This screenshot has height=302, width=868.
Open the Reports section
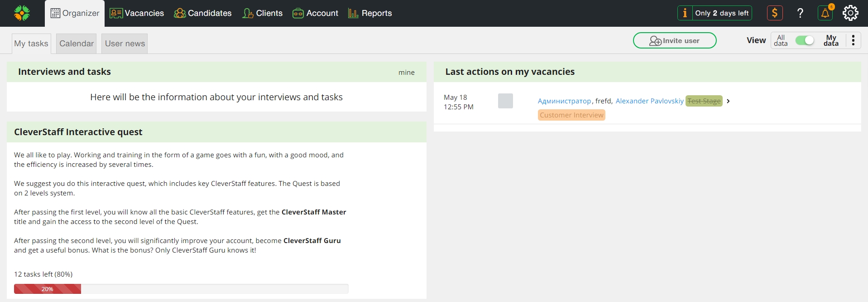tap(370, 13)
